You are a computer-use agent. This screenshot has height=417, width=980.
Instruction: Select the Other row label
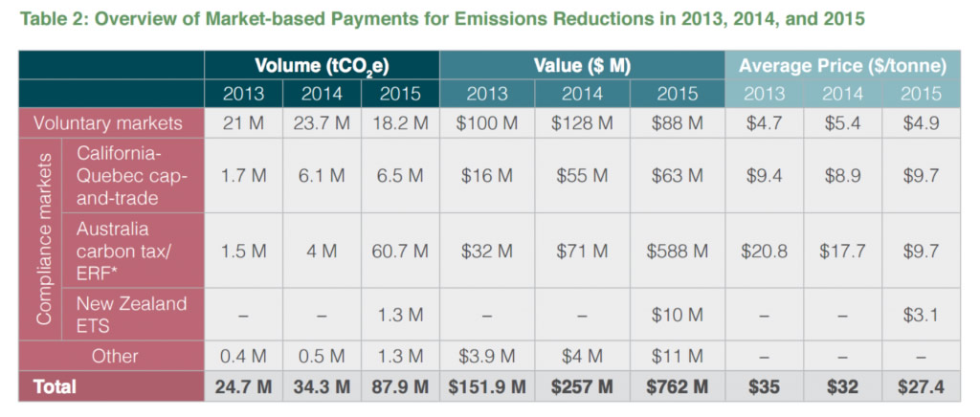point(115,356)
